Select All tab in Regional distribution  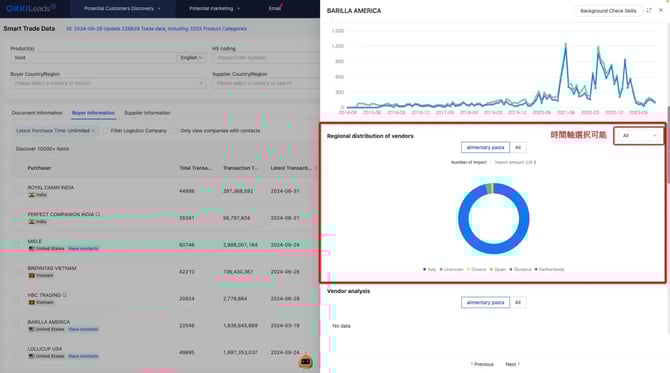tap(518, 147)
